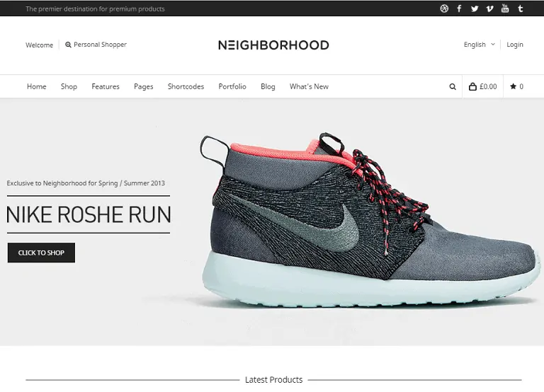
Task: Open the shopping bag cart icon
Action: 472,86
